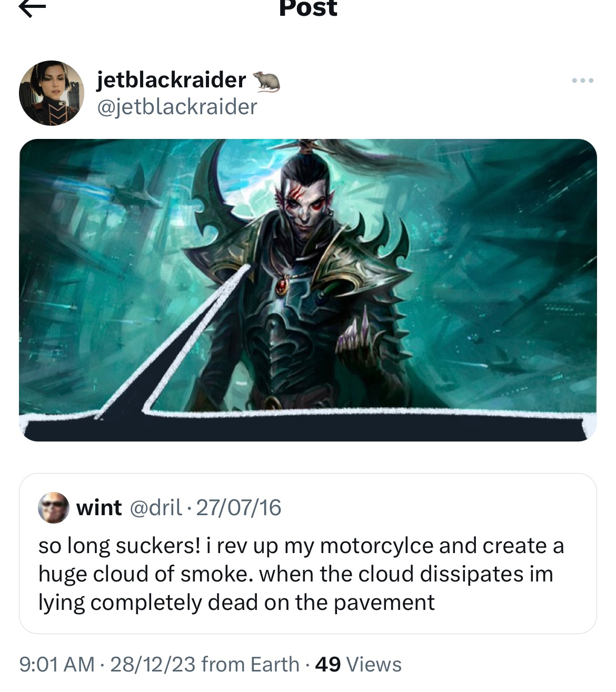Click the red amulet in the artwork
This screenshot has height=692, width=616.
[x=283, y=286]
